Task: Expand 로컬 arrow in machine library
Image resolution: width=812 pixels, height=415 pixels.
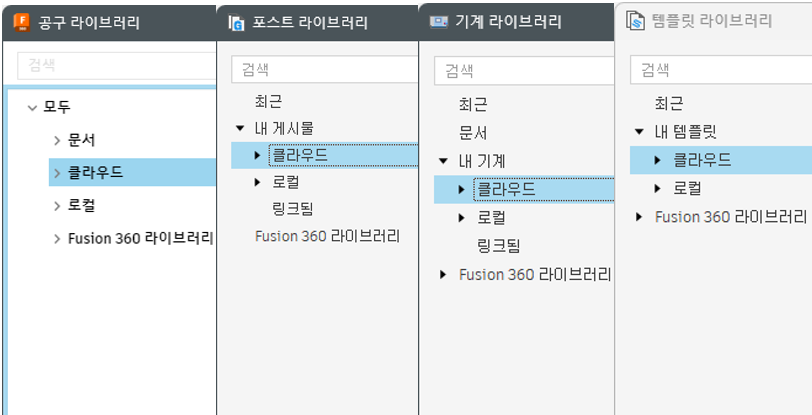Action: point(461,218)
